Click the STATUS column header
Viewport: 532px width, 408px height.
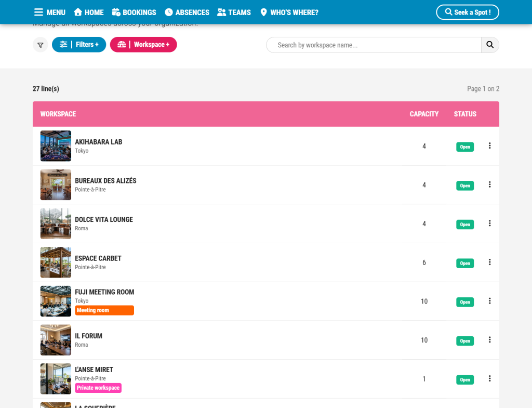[x=465, y=114]
